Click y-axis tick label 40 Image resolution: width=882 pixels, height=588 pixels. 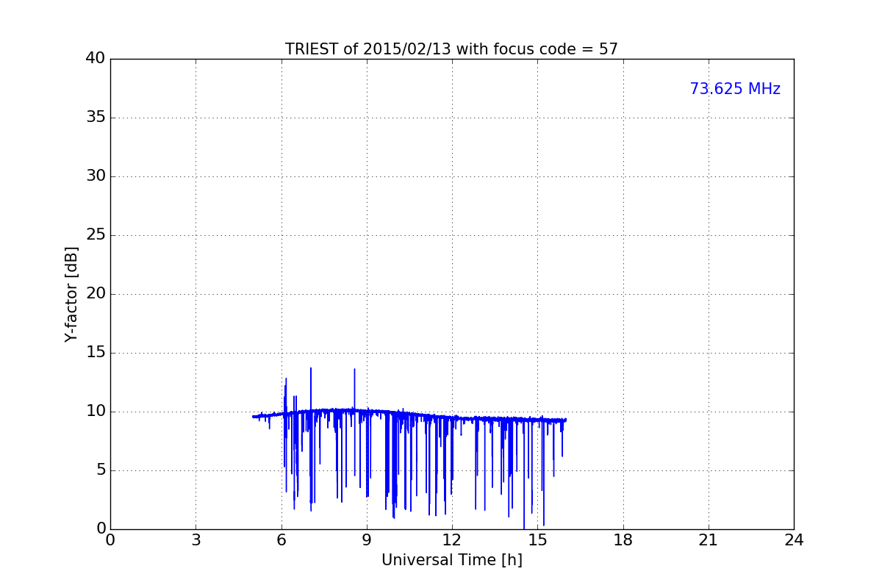click(x=95, y=59)
